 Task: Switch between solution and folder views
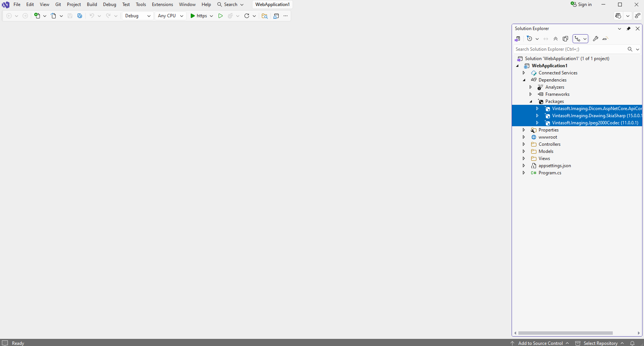click(518, 39)
